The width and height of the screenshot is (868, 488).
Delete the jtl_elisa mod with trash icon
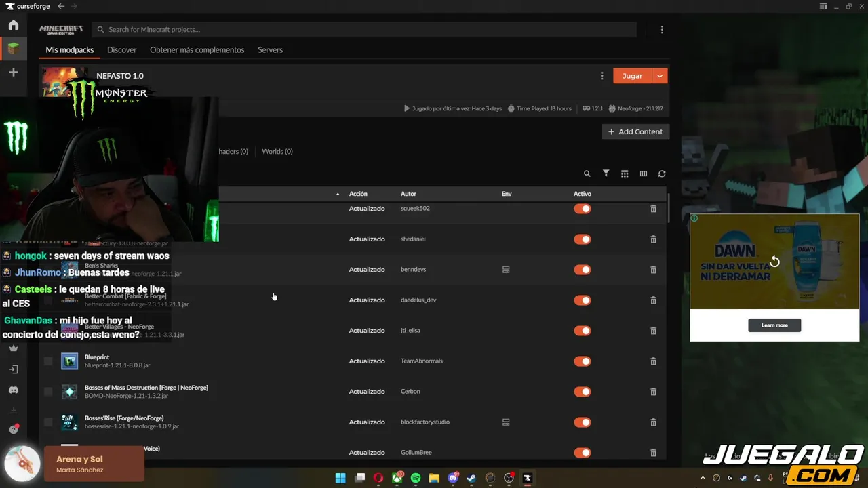pyautogui.click(x=654, y=331)
